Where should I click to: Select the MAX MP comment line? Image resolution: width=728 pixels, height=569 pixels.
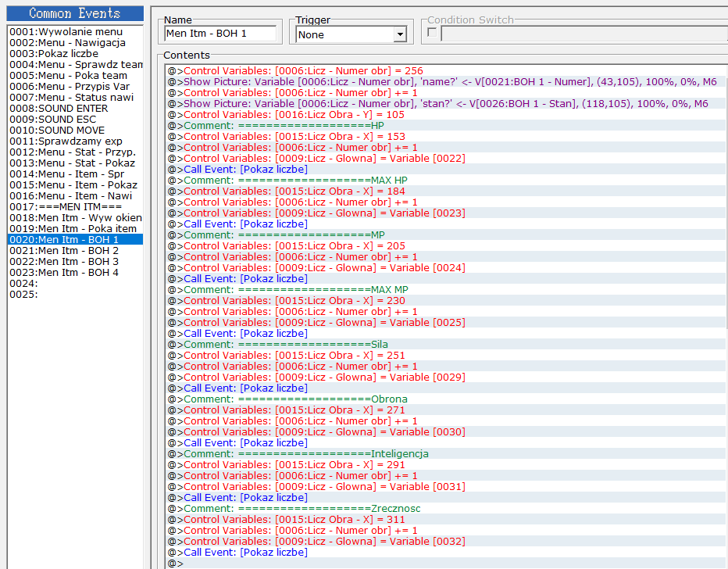(445, 290)
